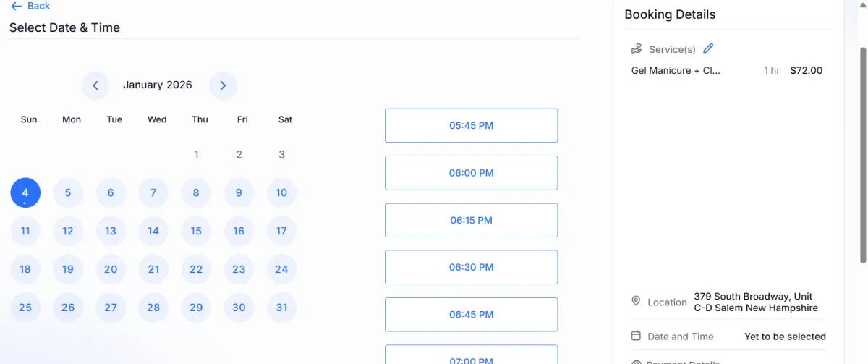Viewport: 868px width, 364px height.
Task: Edit services with the pencil icon
Action: 708,48
